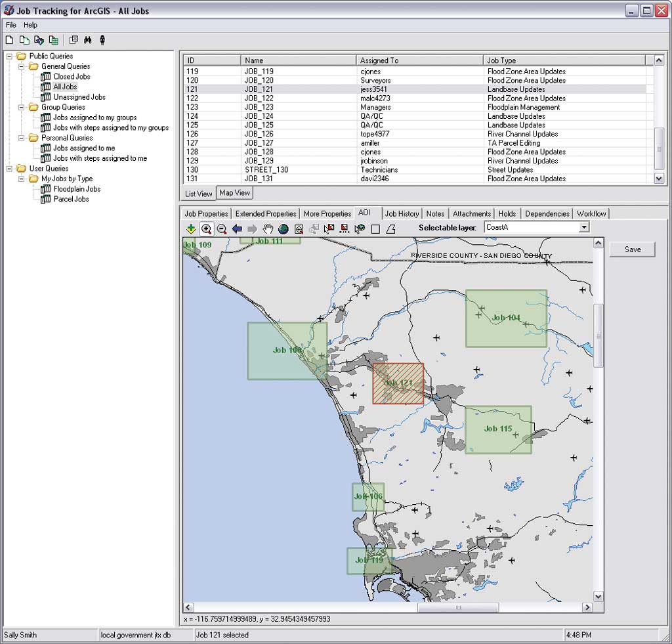The image size is (672, 644).
Task: Click the full extent globe icon
Action: 283,229
